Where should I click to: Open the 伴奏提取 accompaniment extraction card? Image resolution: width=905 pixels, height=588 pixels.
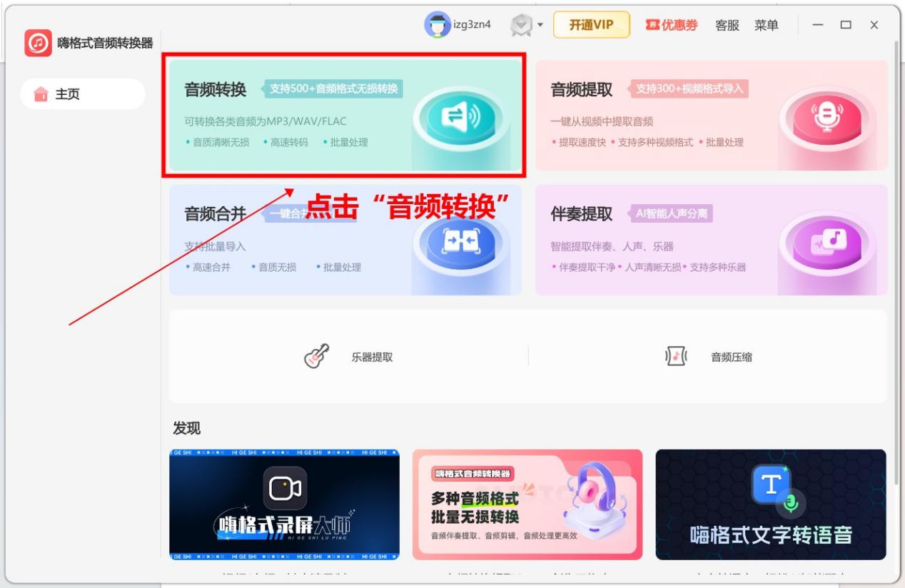(x=712, y=240)
